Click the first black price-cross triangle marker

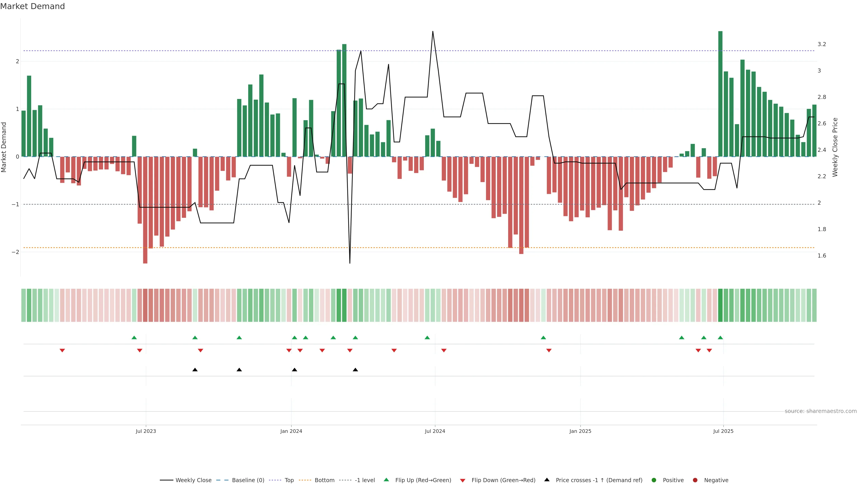195,370
